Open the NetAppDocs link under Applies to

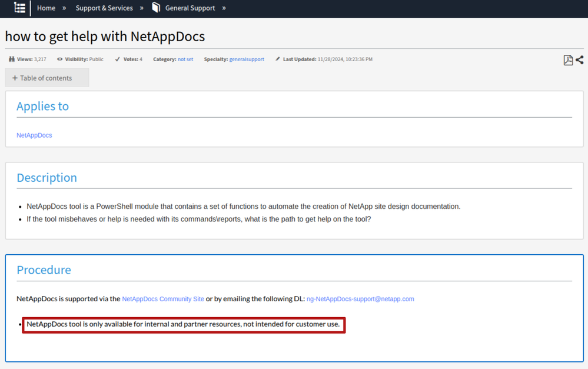tap(34, 135)
